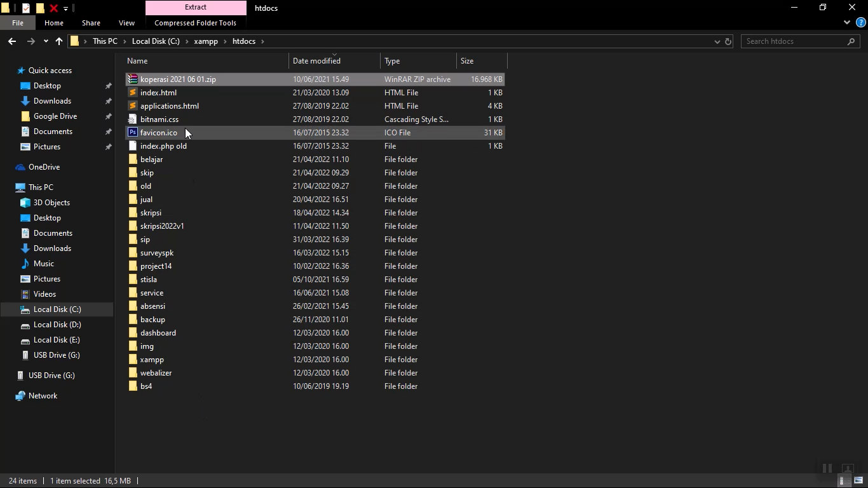Click the Properties icon in quick access toolbar

tap(26, 8)
